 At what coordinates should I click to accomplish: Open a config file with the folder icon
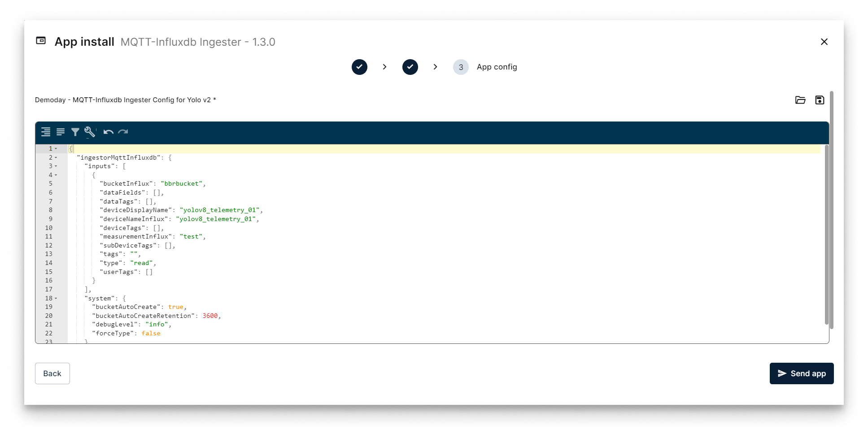[801, 100]
